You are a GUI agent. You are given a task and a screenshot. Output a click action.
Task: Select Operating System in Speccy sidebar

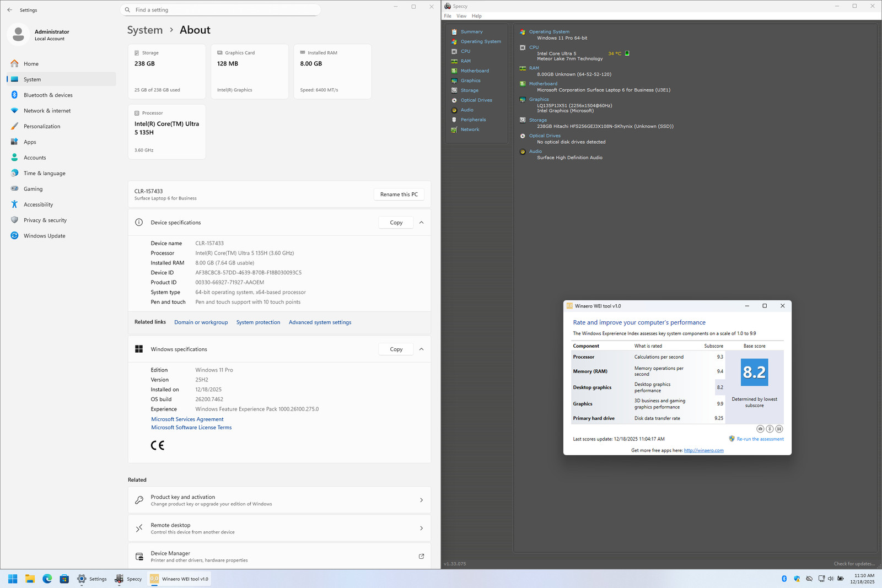tap(481, 42)
